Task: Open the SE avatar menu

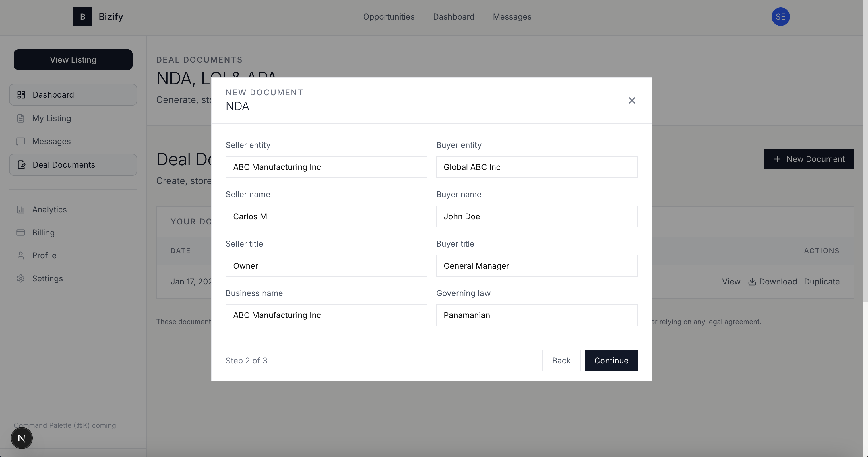Action: 781,17
